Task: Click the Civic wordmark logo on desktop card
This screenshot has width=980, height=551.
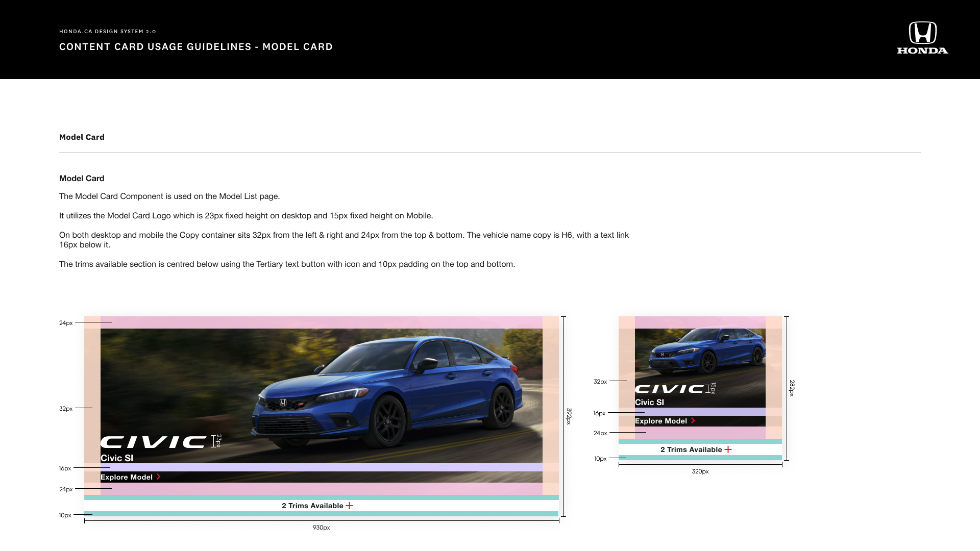Action: [x=154, y=442]
